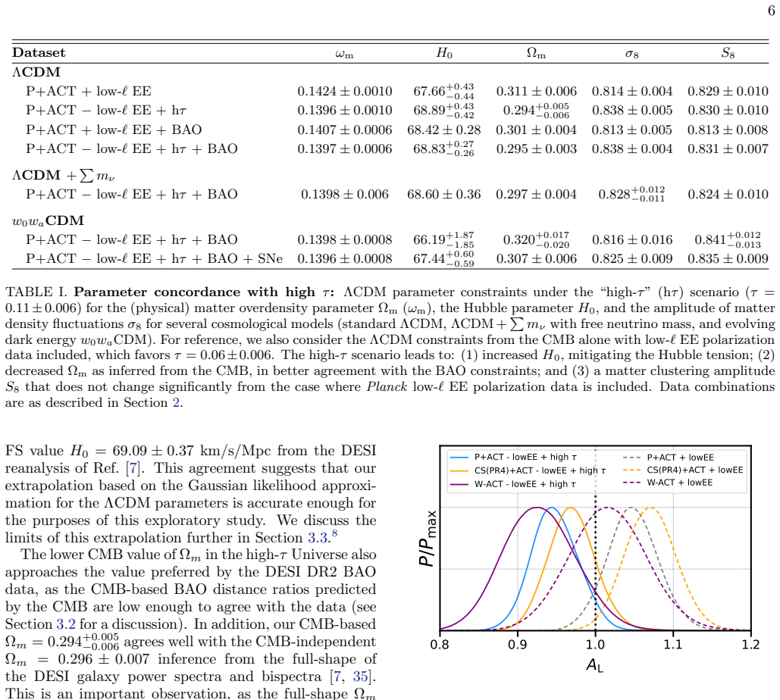Viewport: 780px width, 700px height.
Task: Click the σ8 value '0.816 ± 0.016'
Action: [x=631, y=240]
